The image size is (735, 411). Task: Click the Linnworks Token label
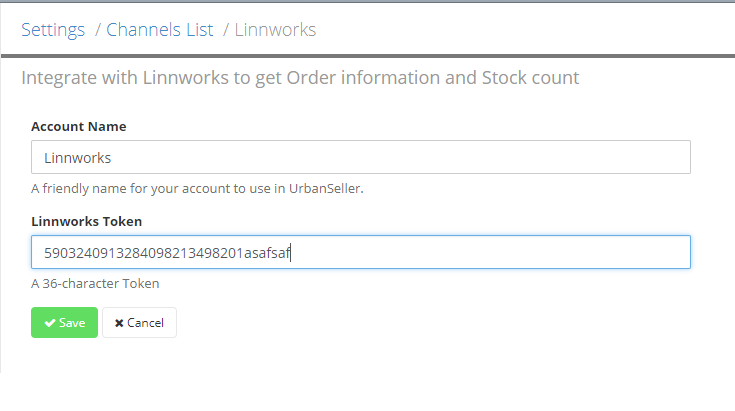85,221
